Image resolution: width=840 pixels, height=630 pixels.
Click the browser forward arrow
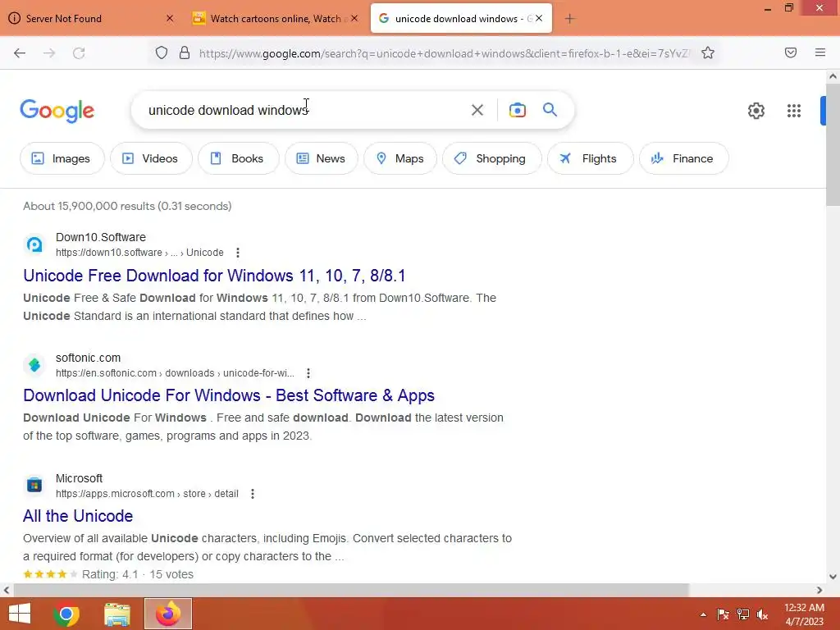[x=49, y=53]
